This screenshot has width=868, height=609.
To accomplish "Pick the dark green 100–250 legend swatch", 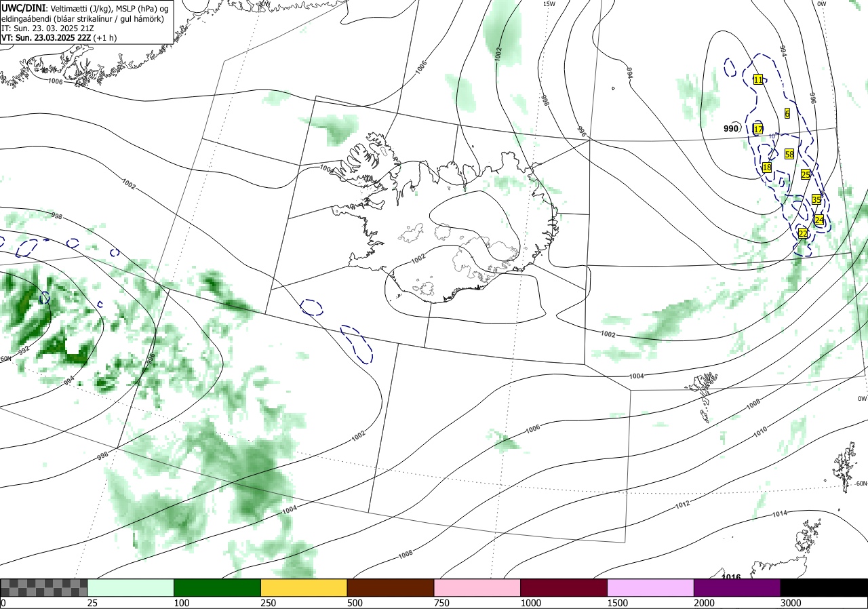I will pos(218,587).
